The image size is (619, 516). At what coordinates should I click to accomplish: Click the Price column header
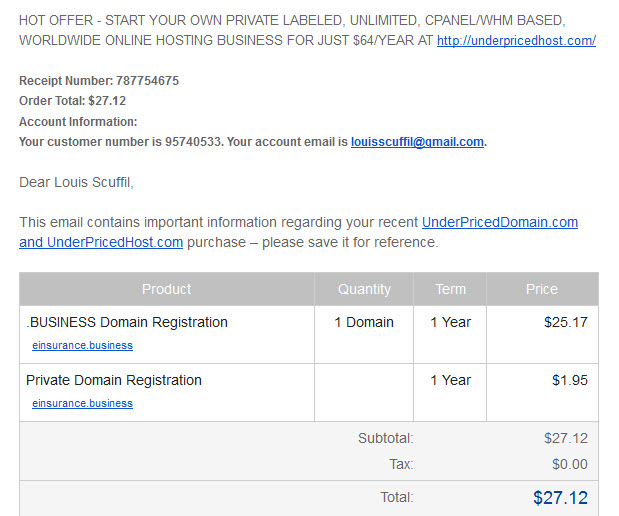pos(542,289)
